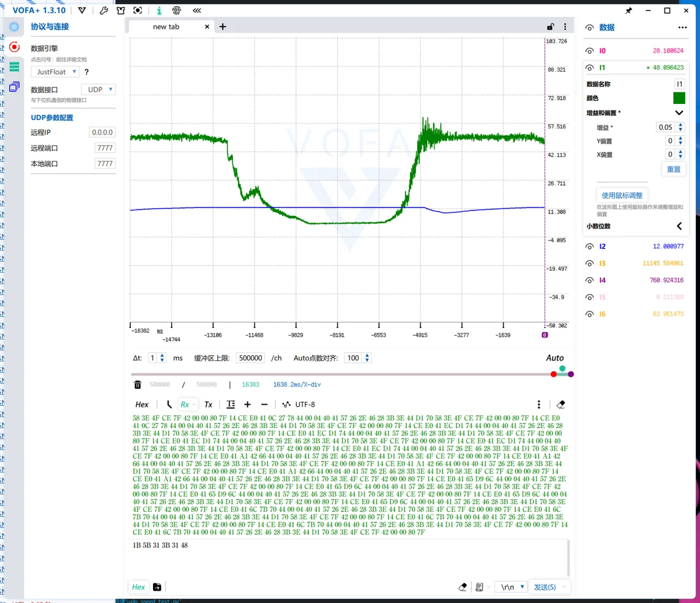This screenshot has width=700, height=603.
Task: Click the line-spacing format icon
Action: tap(231, 404)
